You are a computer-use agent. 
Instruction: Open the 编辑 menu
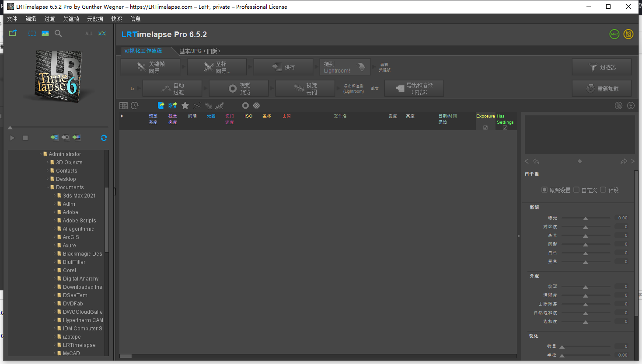31,19
